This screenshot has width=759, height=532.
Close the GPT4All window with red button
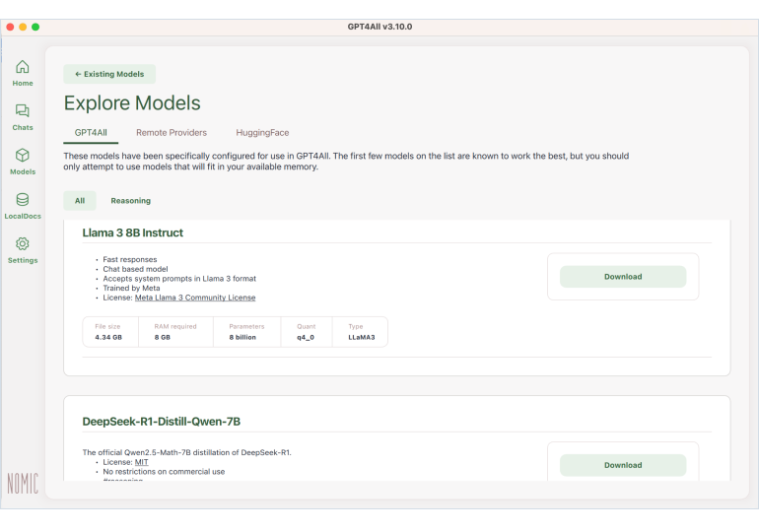click(10, 27)
